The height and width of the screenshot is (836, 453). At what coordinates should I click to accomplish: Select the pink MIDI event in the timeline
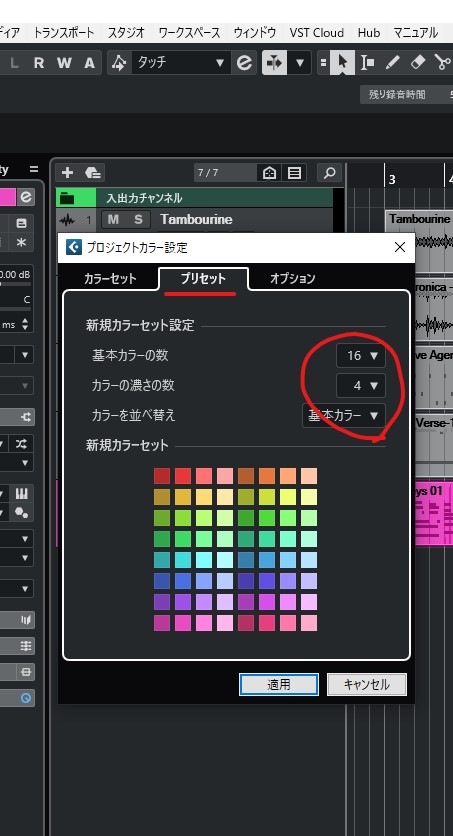click(434, 513)
